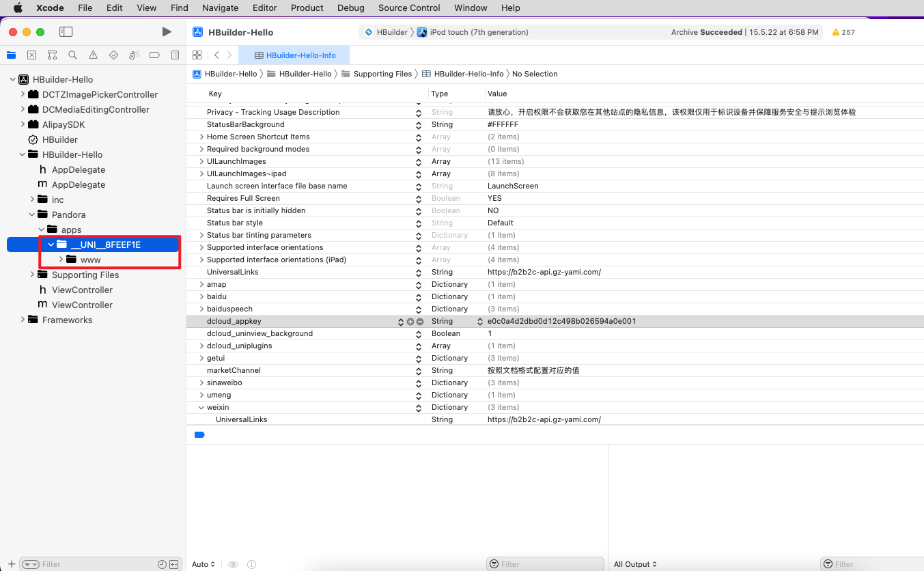
Task: Toggle source-controlled files filter in navigator
Action: (x=174, y=564)
